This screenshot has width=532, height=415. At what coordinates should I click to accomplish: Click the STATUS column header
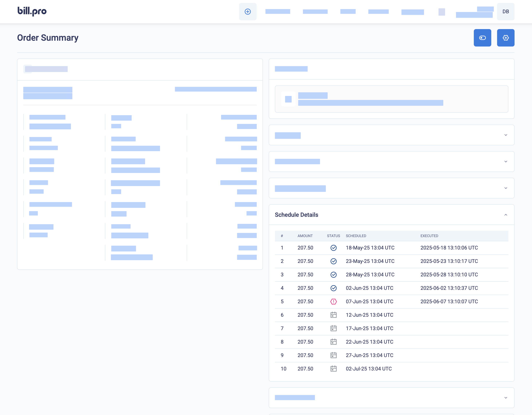333,236
